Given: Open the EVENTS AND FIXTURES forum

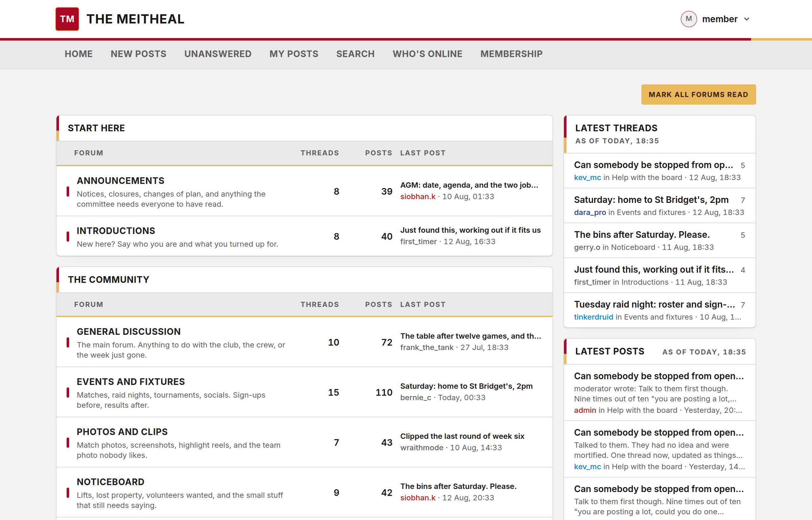Looking at the screenshot, I should [131, 381].
